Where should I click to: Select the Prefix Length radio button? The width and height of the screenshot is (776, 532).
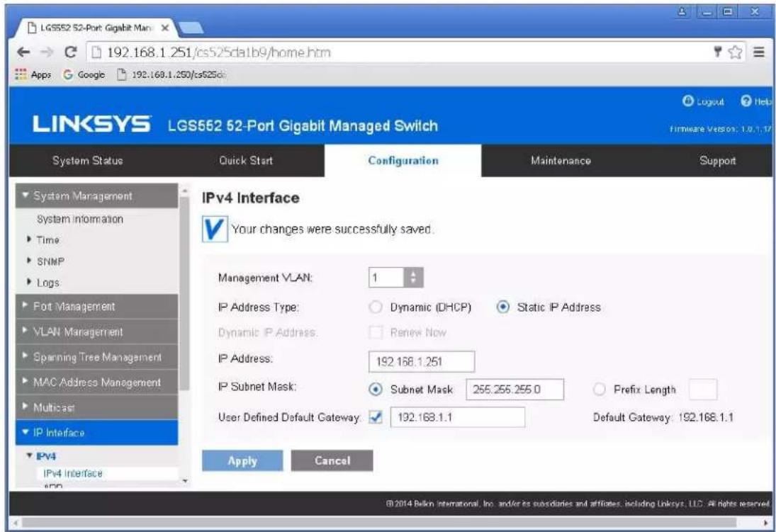click(599, 390)
